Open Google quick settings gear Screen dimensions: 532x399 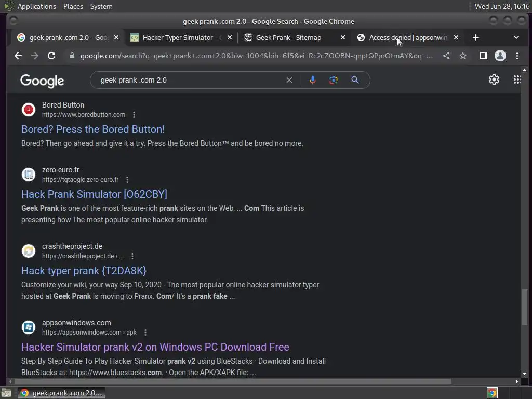coord(494,79)
